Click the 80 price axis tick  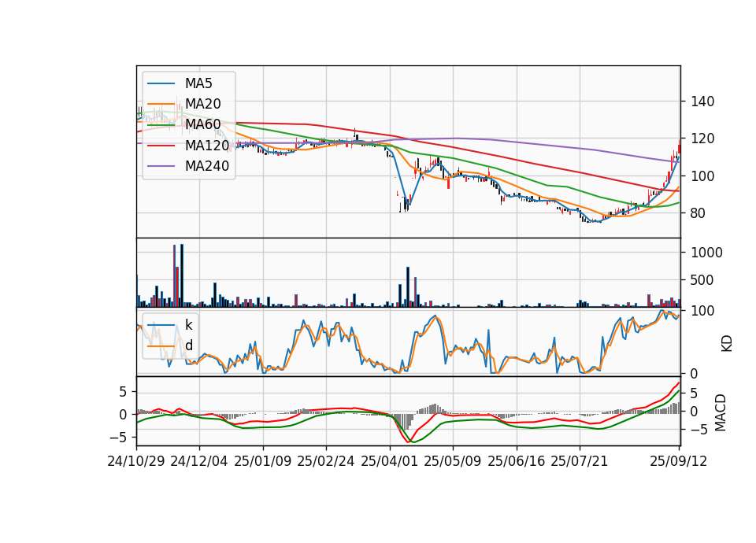[698, 213]
